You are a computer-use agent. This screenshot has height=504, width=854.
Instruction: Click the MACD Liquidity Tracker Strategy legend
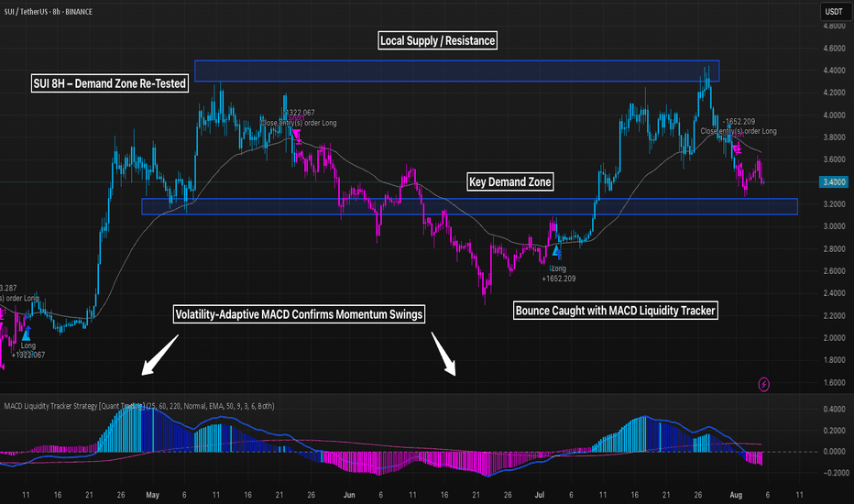coord(139,406)
